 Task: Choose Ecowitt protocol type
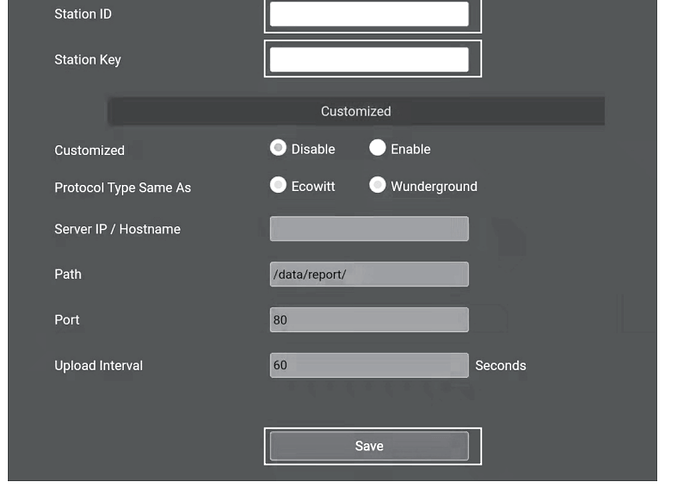(x=278, y=185)
